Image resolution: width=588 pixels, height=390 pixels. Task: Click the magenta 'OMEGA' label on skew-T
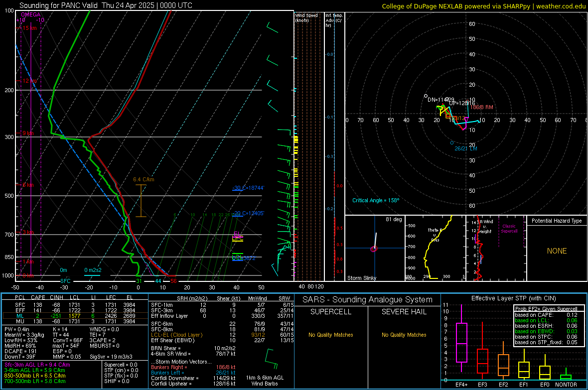(31, 14)
